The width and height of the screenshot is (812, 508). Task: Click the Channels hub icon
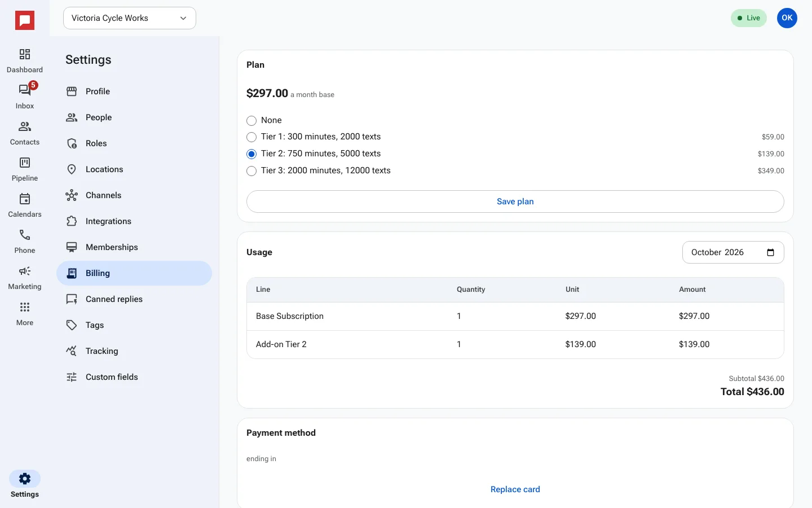pyautogui.click(x=72, y=195)
